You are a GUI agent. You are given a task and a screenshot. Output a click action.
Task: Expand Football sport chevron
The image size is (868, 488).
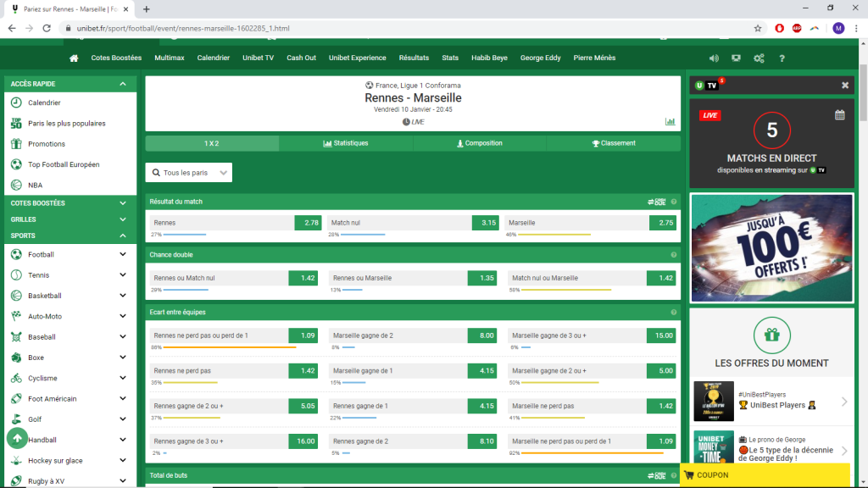pyautogui.click(x=123, y=254)
